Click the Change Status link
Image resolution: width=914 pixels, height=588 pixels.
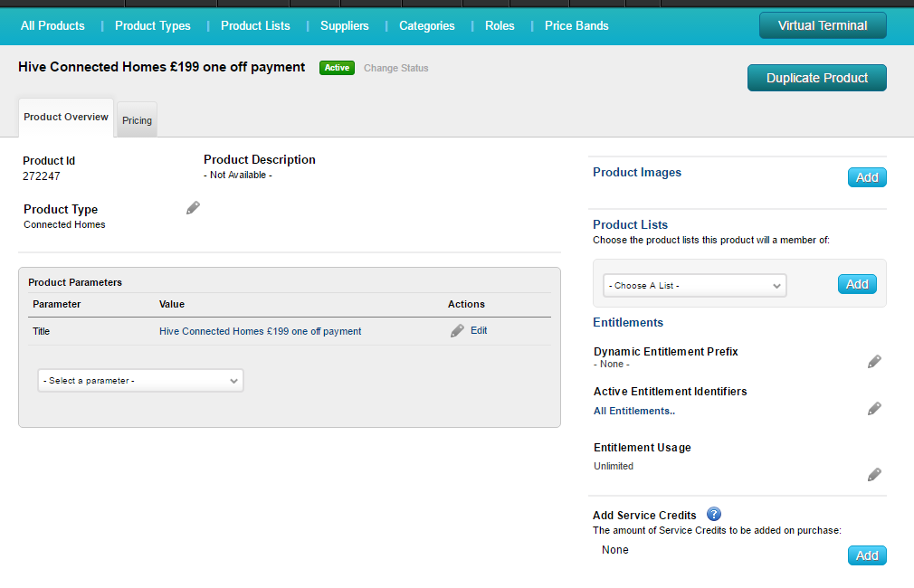(396, 68)
